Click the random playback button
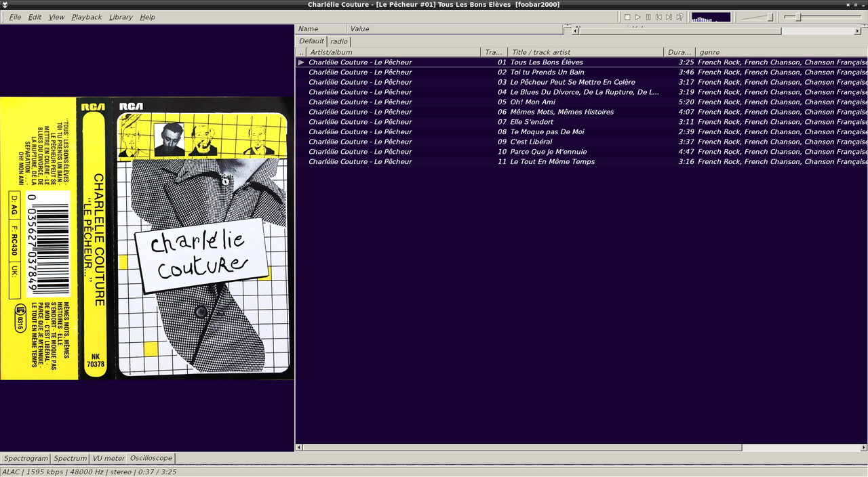868x477 pixels. tap(679, 17)
